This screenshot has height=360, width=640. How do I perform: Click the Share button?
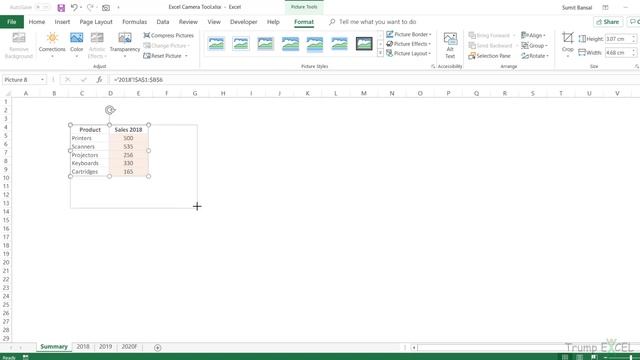(608, 22)
